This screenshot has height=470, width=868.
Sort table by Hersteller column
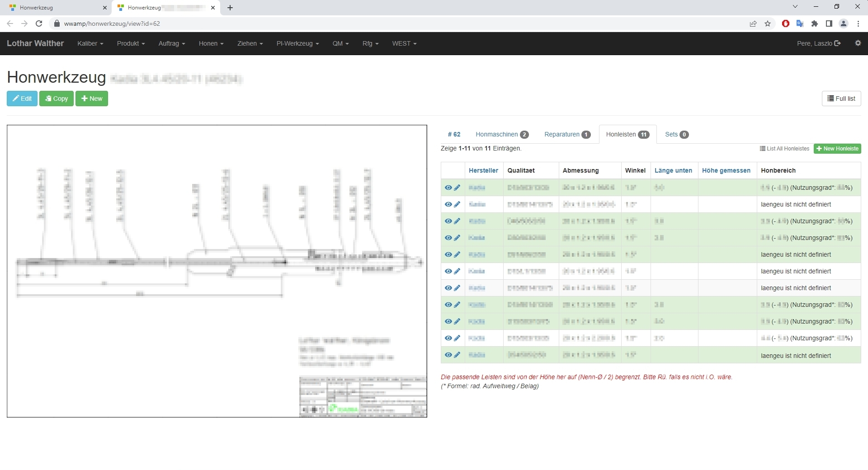click(483, 170)
